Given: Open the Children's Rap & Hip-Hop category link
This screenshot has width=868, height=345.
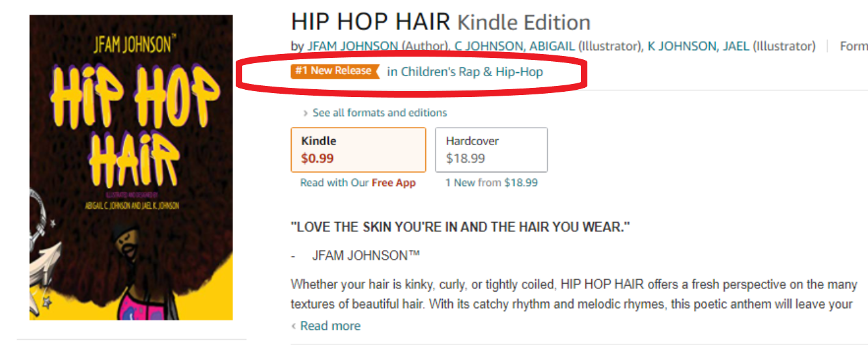Looking at the screenshot, I should click(465, 72).
